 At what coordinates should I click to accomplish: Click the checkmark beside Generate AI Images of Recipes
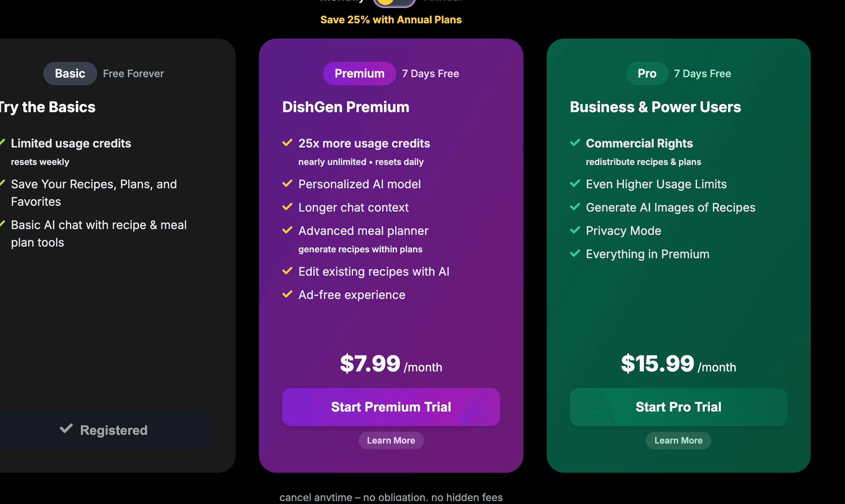point(575,207)
